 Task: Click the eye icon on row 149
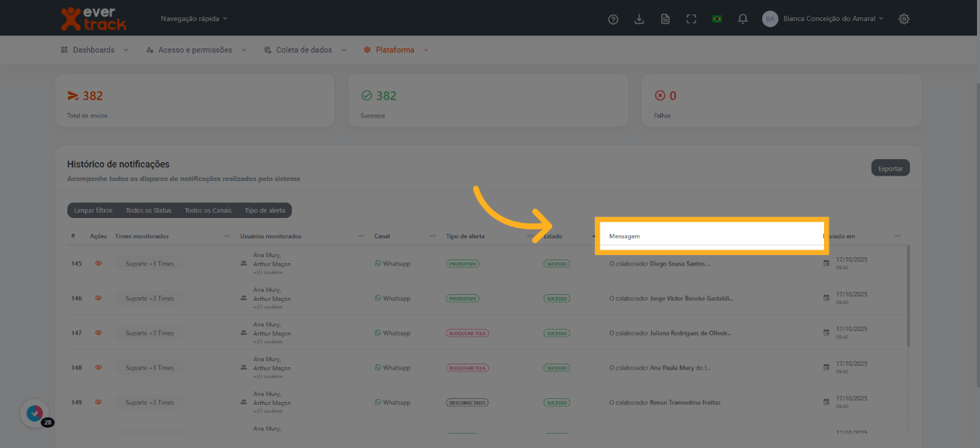click(98, 403)
